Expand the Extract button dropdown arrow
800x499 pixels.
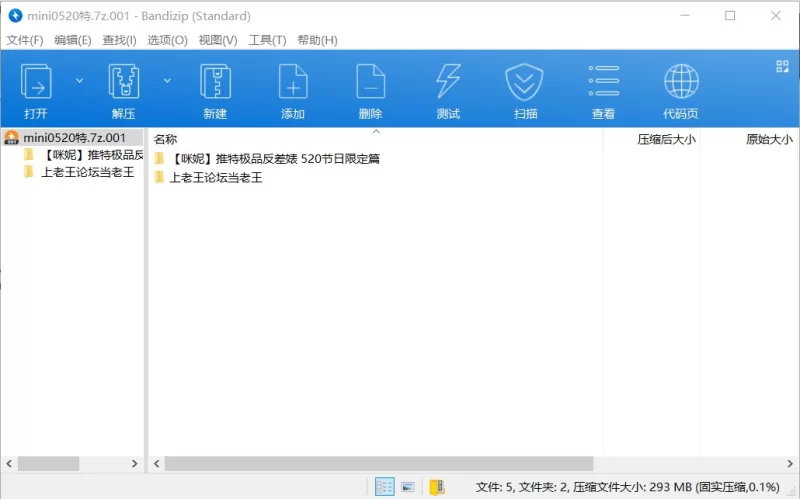point(167,81)
